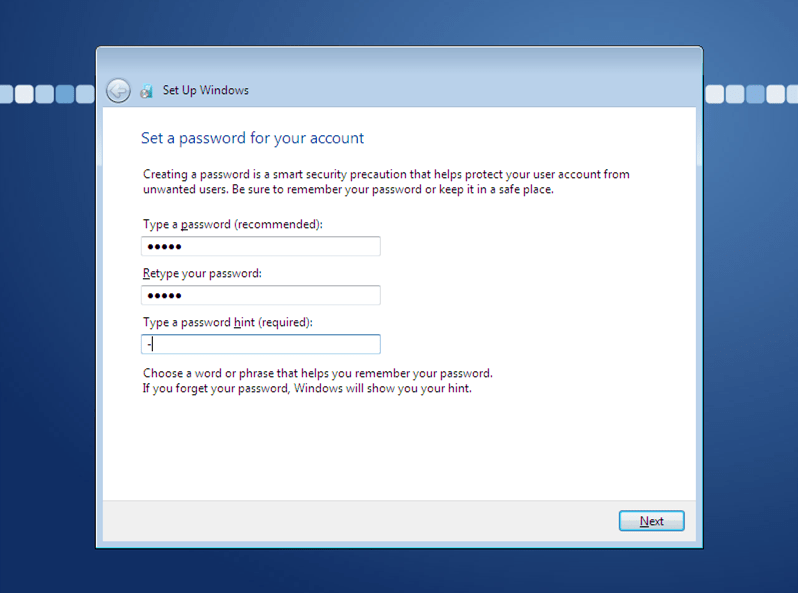
Task: Click the "Set a password for your account" heading
Action: tap(252, 138)
